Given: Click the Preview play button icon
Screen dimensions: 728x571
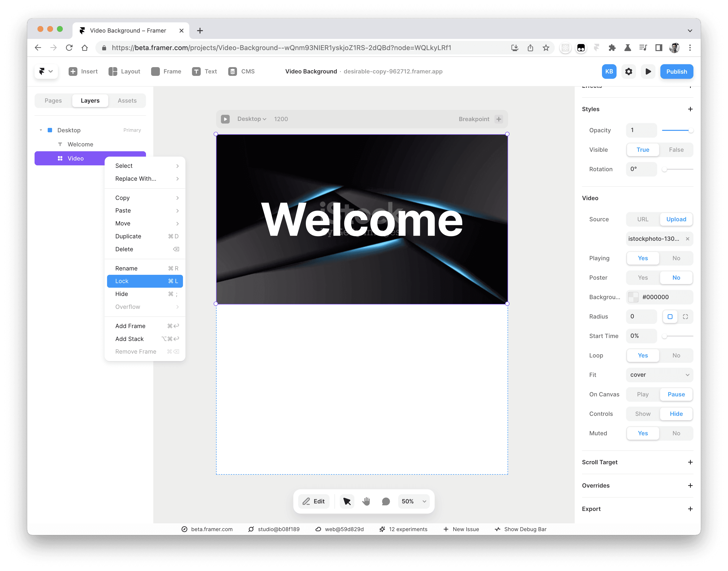Looking at the screenshot, I should coord(648,71).
